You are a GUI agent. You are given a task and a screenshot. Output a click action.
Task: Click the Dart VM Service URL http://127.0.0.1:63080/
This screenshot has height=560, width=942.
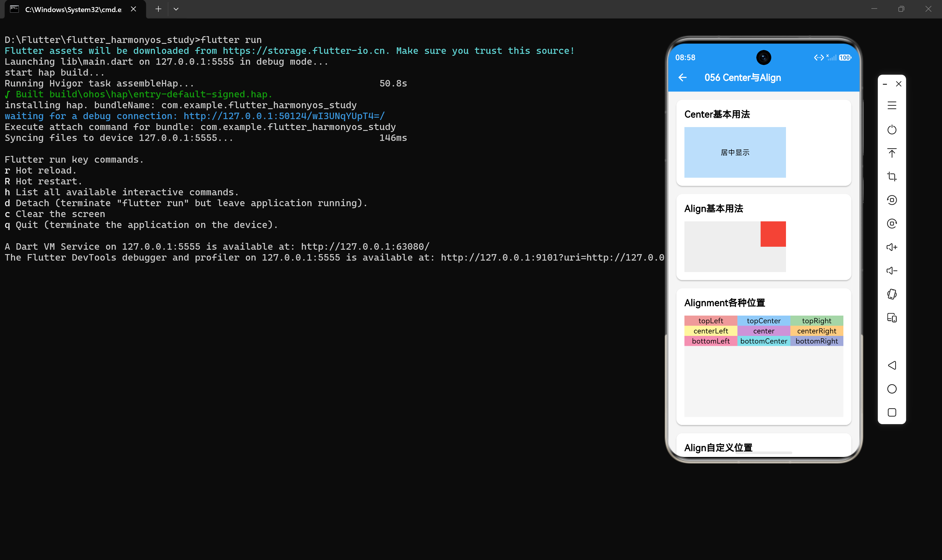(365, 247)
